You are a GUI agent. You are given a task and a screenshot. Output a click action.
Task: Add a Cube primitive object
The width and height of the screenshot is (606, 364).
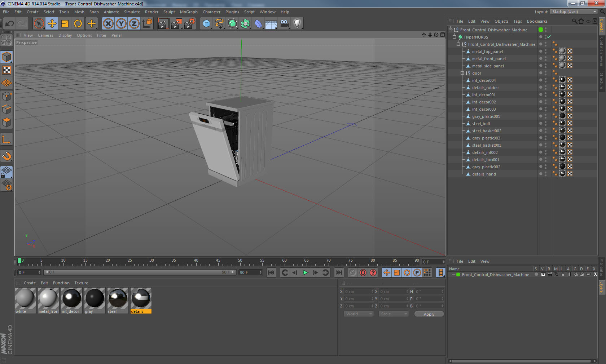pyautogui.click(x=206, y=24)
